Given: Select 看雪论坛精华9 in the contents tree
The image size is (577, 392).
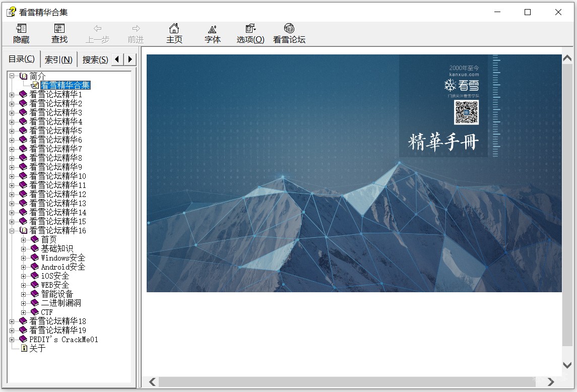Looking at the screenshot, I should pyautogui.click(x=56, y=167).
